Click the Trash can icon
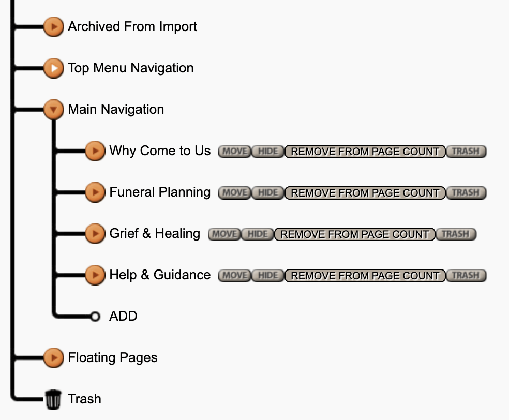This screenshot has width=509, height=420. tap(53, 399)
